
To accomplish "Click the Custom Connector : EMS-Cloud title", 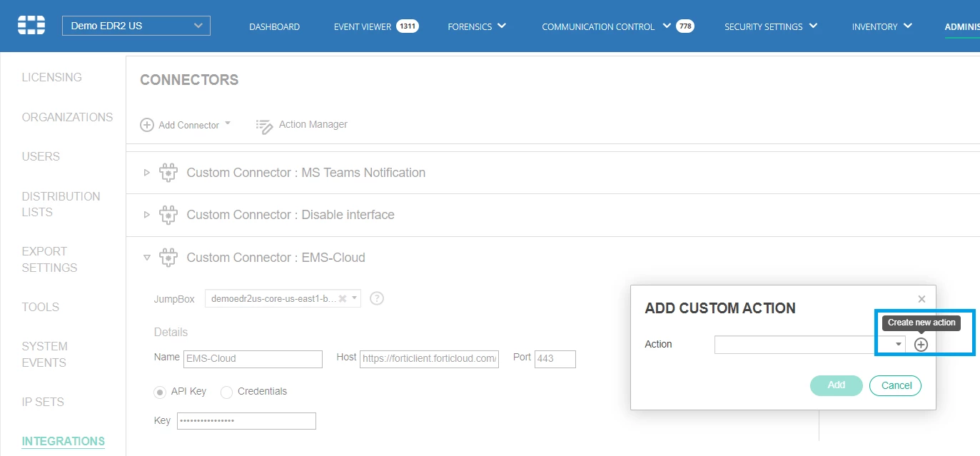I will point(276,258).
